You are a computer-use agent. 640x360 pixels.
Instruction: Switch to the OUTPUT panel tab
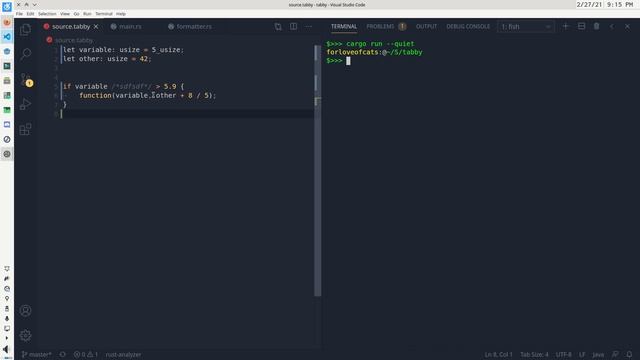click(426, 27)
